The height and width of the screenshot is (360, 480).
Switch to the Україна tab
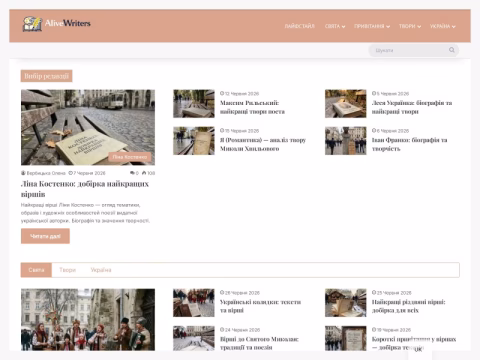[x=101, y=270]
